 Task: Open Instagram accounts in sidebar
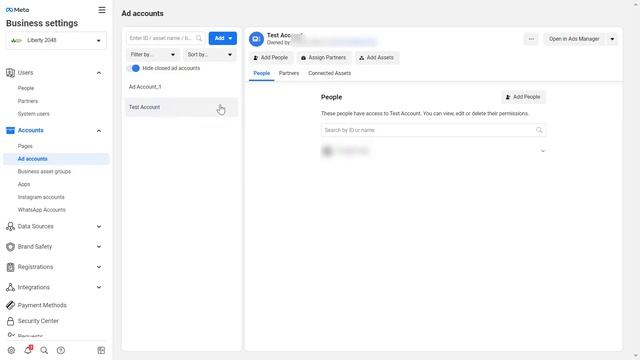point(41,197)
